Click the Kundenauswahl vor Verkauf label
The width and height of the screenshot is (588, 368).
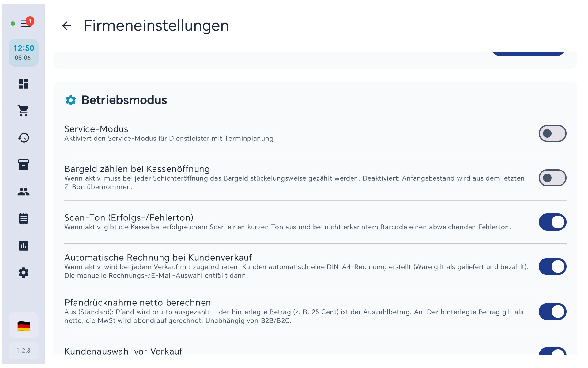tap(123, 351)
